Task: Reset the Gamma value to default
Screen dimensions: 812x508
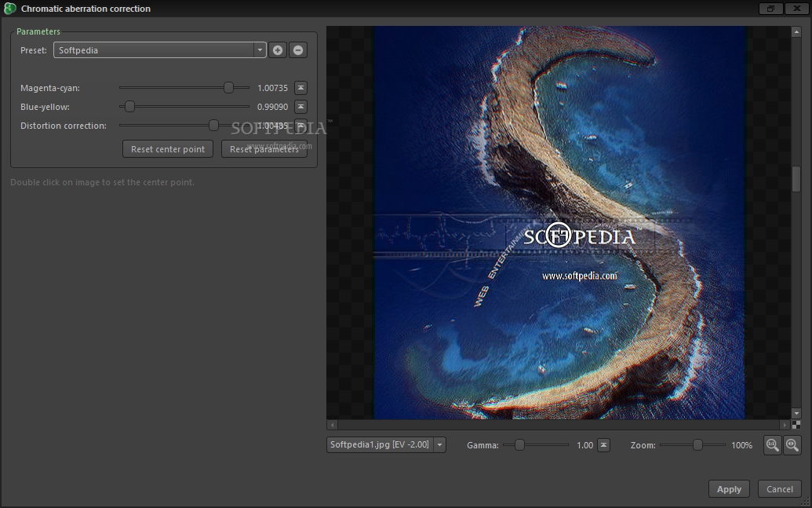Action: click(x=603, y=445)
